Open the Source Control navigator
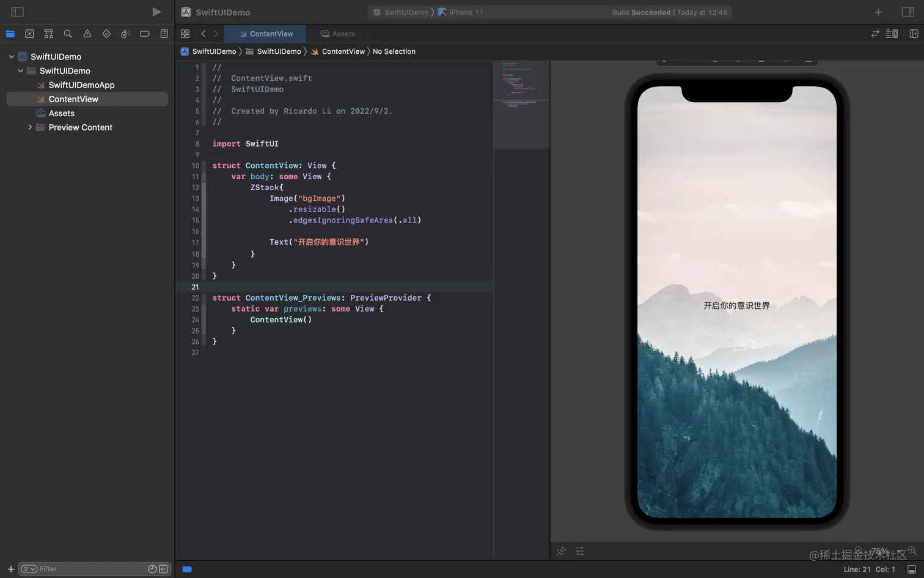This screenshot has height=578, width=924. [29, 34]
